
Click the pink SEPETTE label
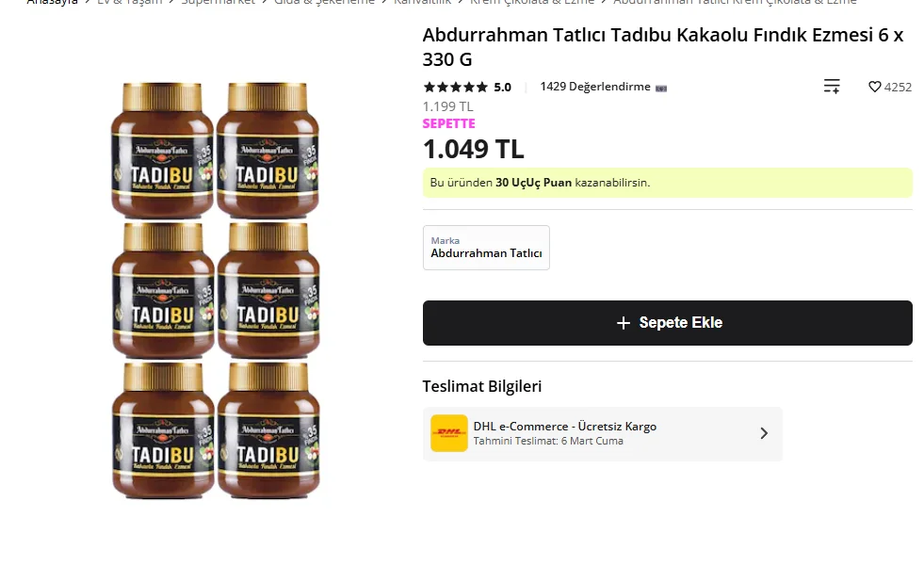coord(448,123)
